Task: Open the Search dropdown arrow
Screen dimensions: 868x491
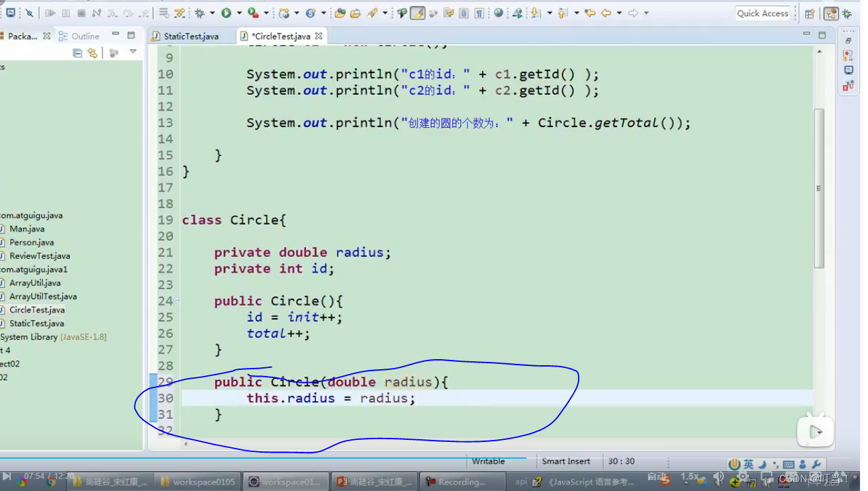Action: [384, 13]
